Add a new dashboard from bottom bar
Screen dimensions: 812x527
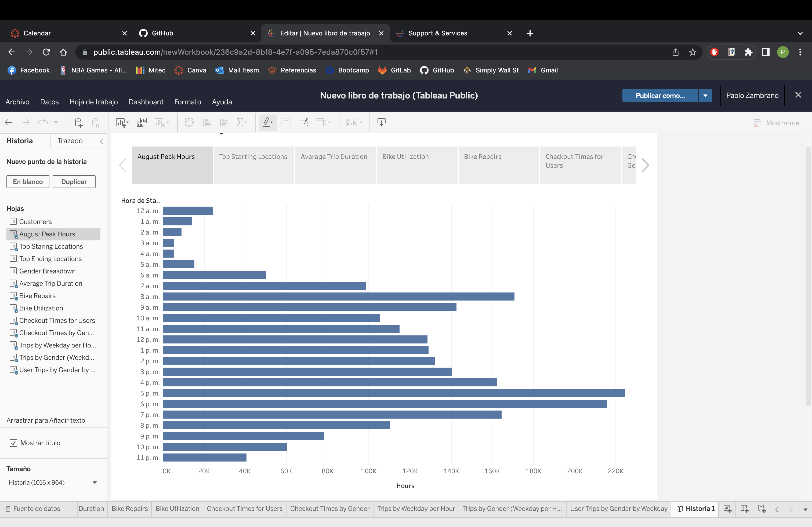(744, 509)
